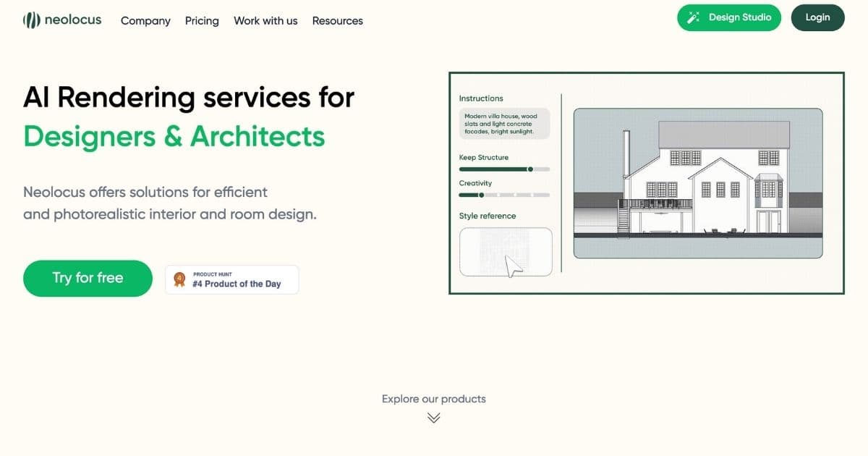
Task: Open the Work with us menu
Action: 265,21
